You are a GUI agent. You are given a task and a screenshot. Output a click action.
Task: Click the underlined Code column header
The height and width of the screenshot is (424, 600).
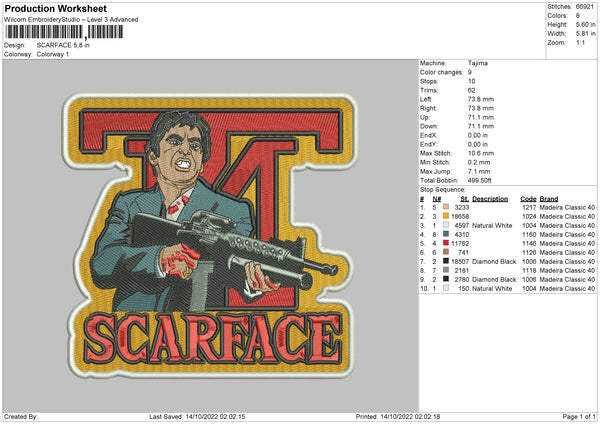(x=528, y=199)
